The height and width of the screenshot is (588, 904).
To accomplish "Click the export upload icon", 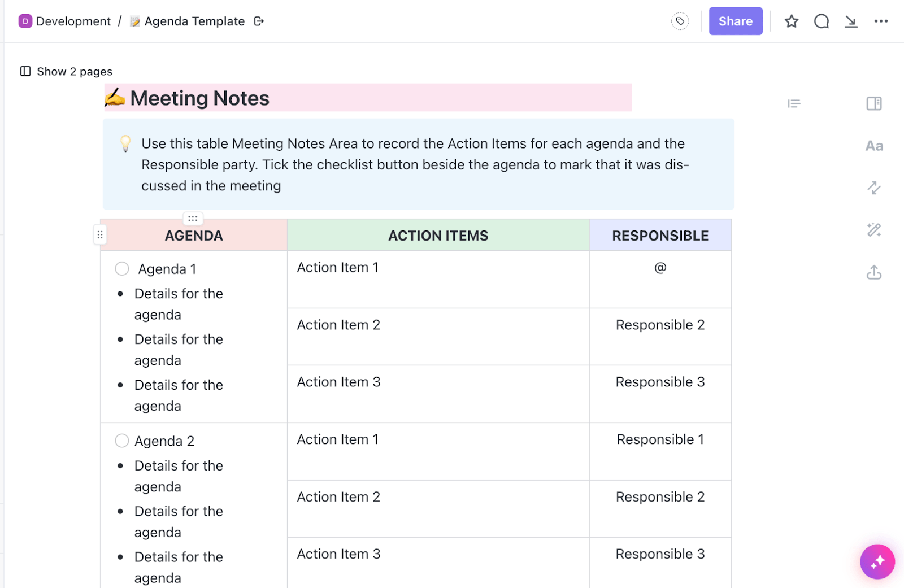I will pos(874,272).
